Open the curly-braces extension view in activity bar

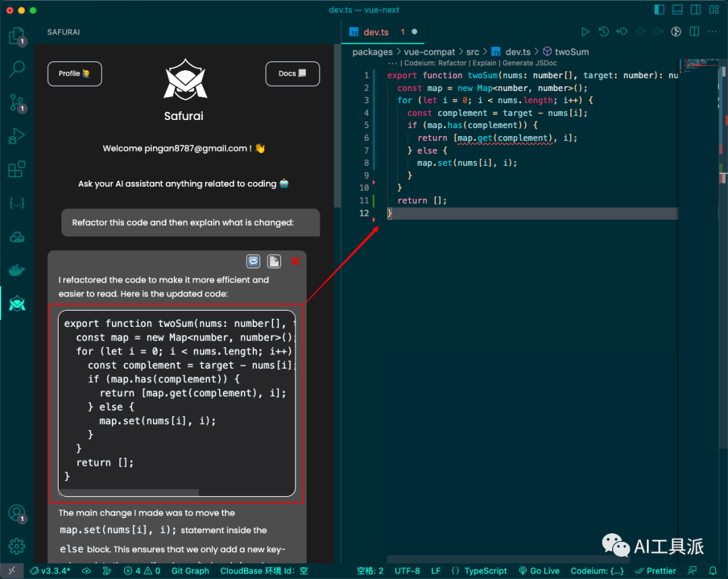pyautogui.click(x=17, y=203)
